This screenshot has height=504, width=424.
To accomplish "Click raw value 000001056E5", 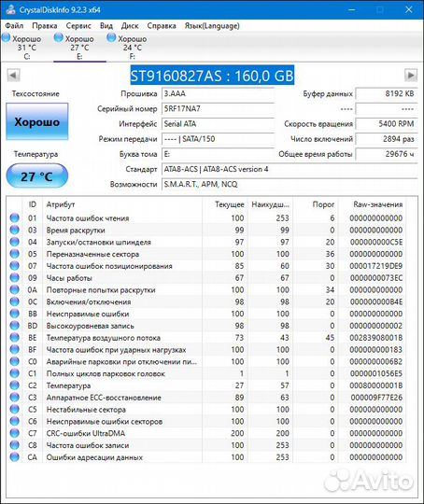I will tap(376, 373).
